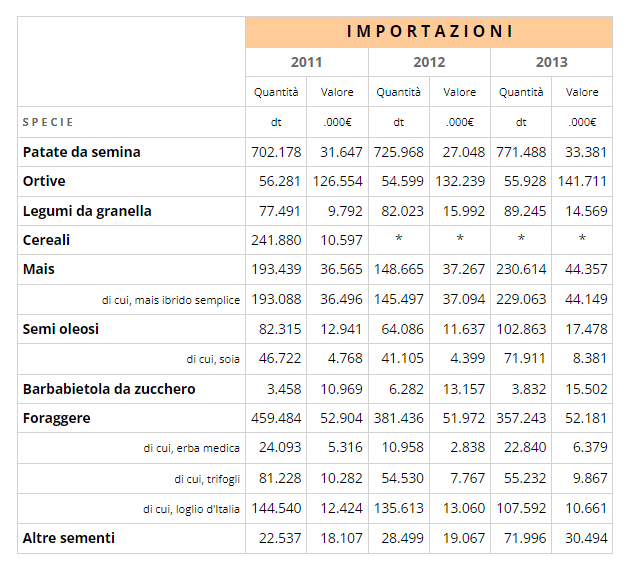627x567 pixels.
Task: Select the Patate da semina row label
Action: [x=82, y=152]
